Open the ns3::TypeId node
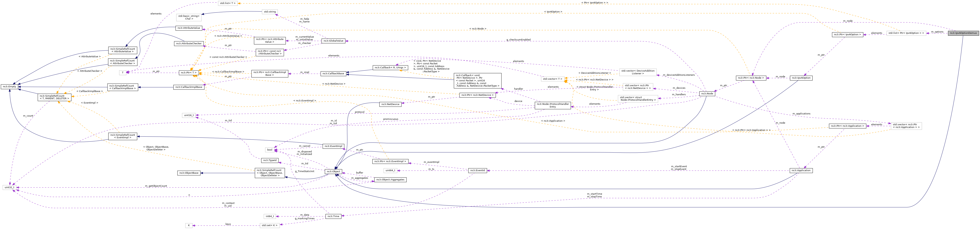 point(270,160)
